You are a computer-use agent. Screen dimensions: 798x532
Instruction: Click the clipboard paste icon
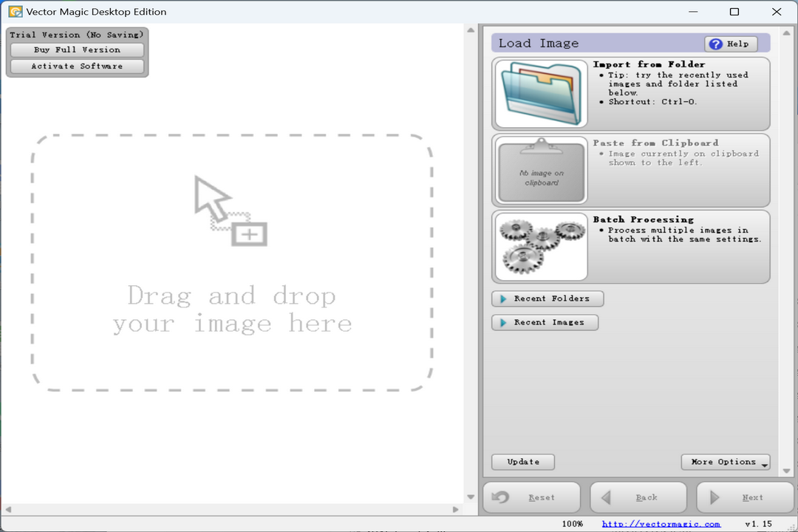(x=541, y=171)
